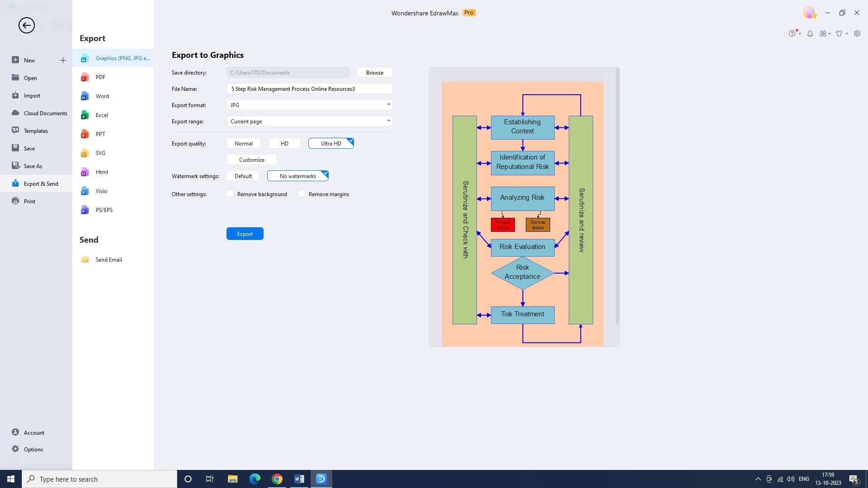868x488 pixels.
Task: Click the Browse button
Action: (x=374, y=73)
